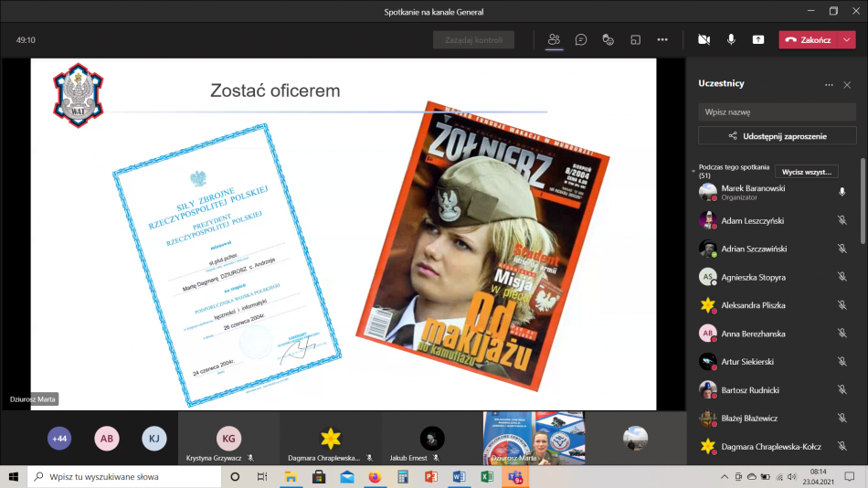Viewport: 868px width, 488px height.
Task: Click muted mic icon beside Bartosz Rudnicki
Action: click(842, 390)
